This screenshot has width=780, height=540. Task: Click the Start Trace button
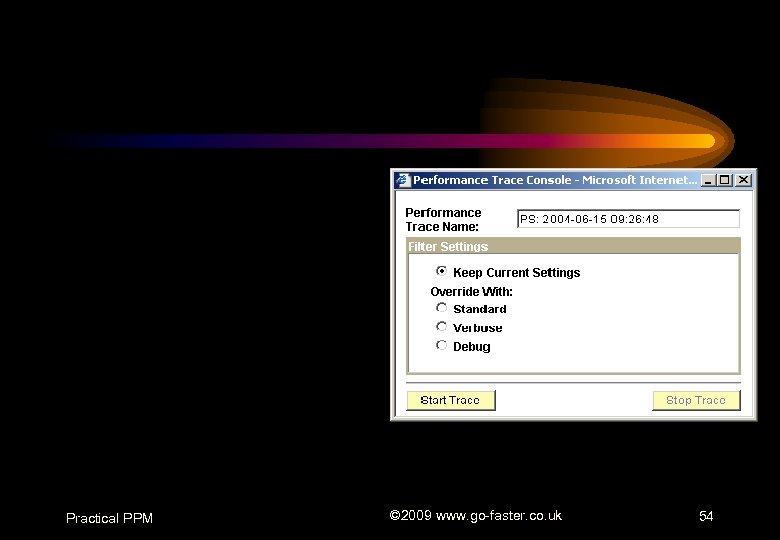point(451,400)
